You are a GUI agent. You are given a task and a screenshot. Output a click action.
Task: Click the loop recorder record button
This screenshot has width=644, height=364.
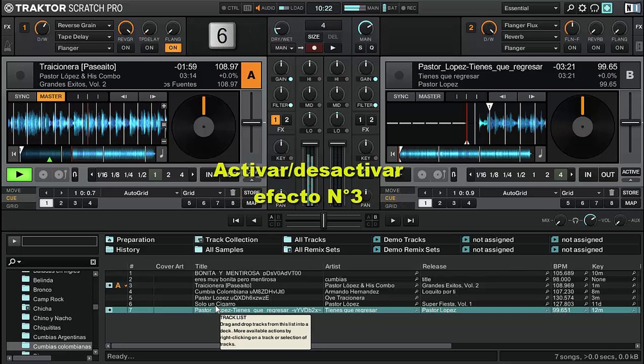coord(314,48)
